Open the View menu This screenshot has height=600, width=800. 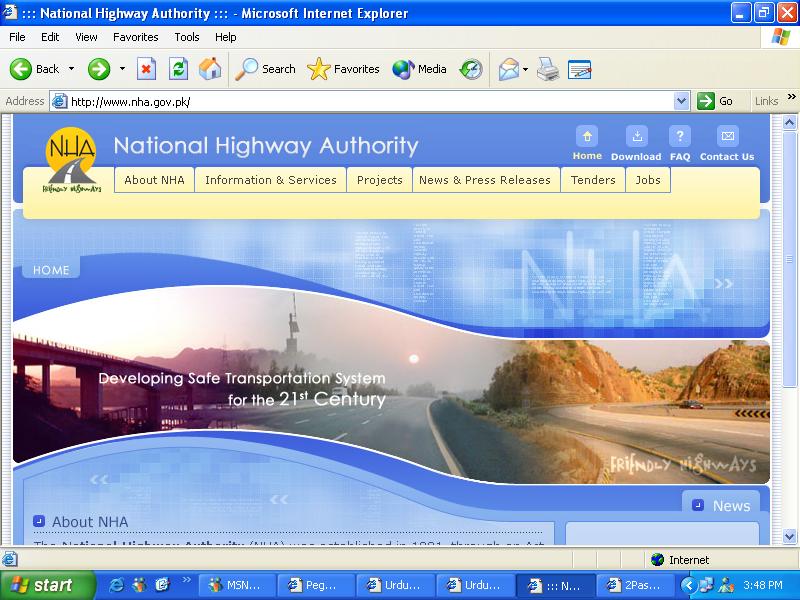point(86,37)
